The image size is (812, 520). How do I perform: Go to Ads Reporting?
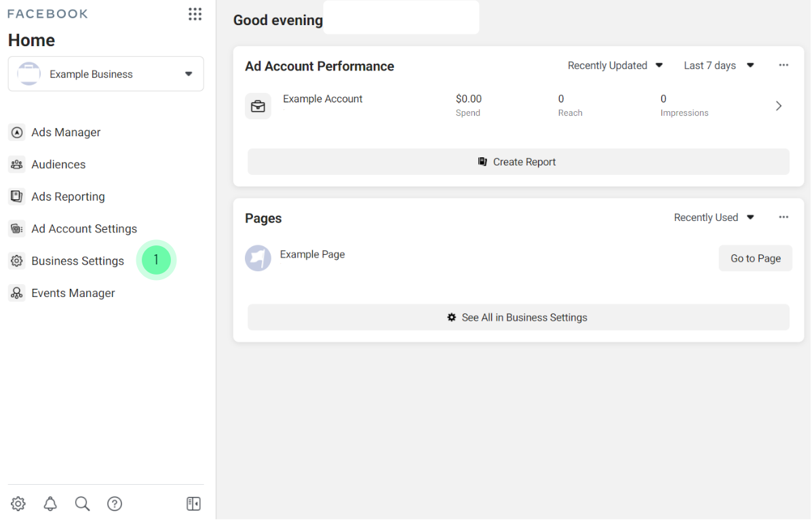[68, 197]
